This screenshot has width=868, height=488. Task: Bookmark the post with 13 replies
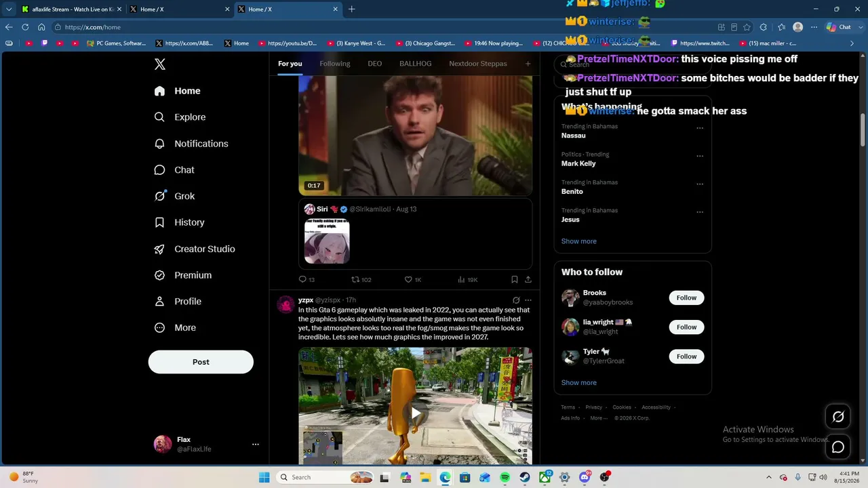[515, 279]
